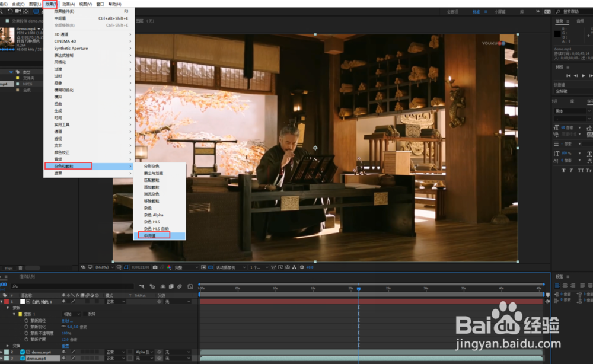
Task: Open composition flowchart icon in viewer
Action: tap(295, 267)
